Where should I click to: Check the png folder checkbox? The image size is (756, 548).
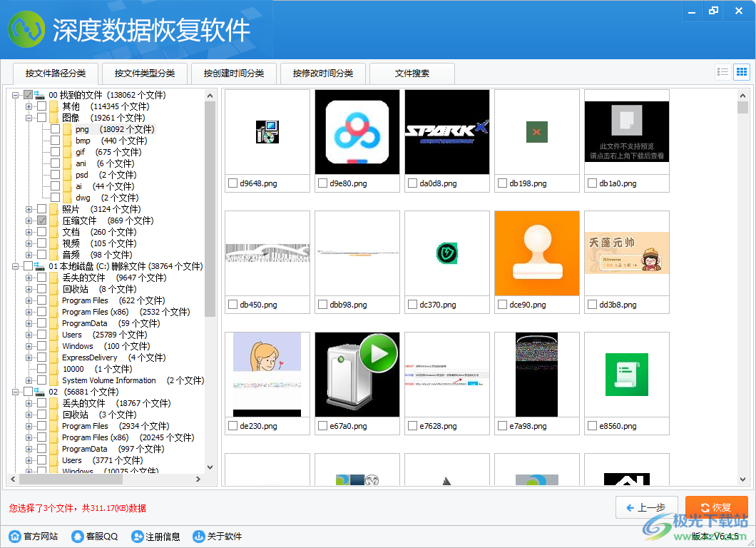coord(56,129)
